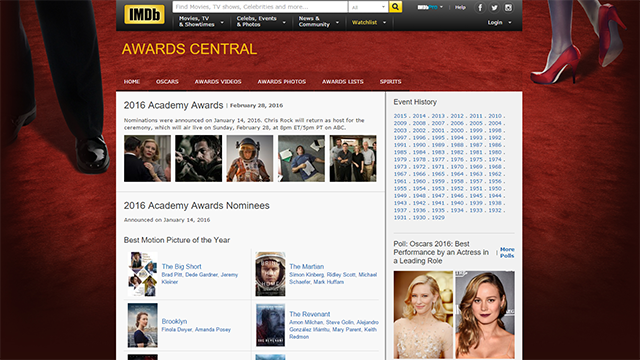Click the IMDb logo
640x360 pixels.
pyautogui.click(x=144, y=15)
